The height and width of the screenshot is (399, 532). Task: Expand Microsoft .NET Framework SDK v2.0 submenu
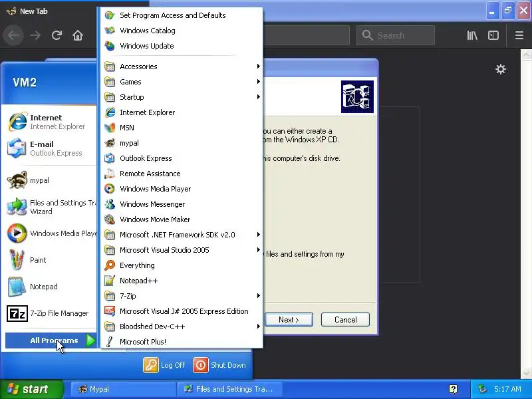click(x=180, y=235)
